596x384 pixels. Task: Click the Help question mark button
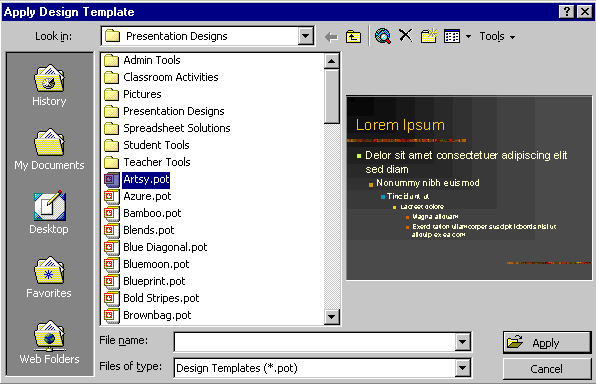567,12
